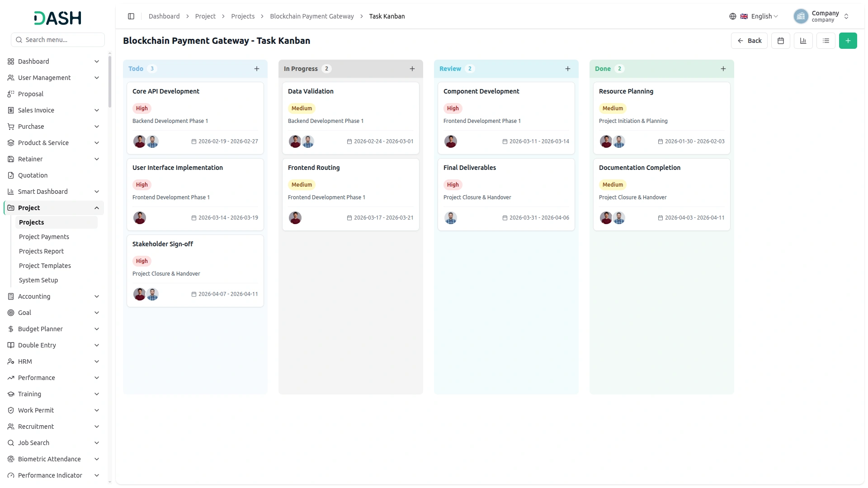Add a task to Done column

tap(723, 69)
